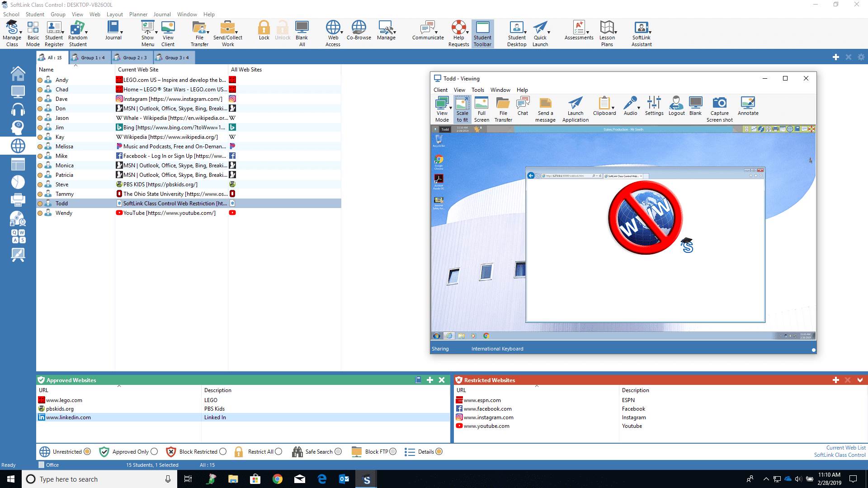Switch to Basic Mode
This screenshot has height=488, width=868.
point(33,33)
